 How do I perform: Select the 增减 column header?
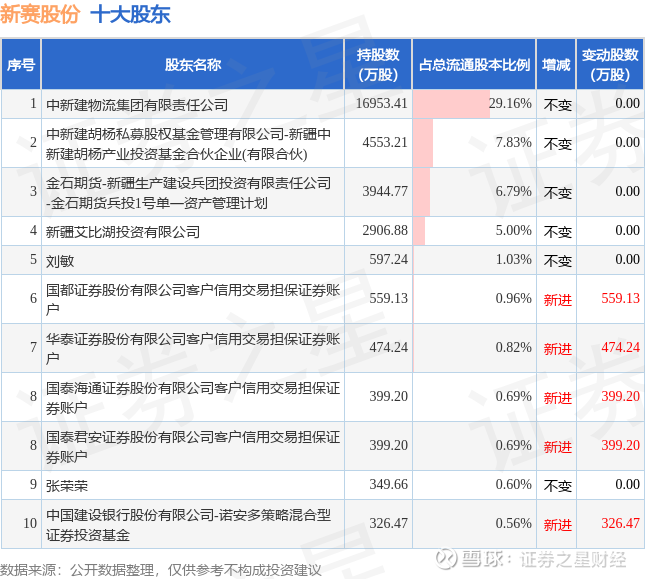556,65
